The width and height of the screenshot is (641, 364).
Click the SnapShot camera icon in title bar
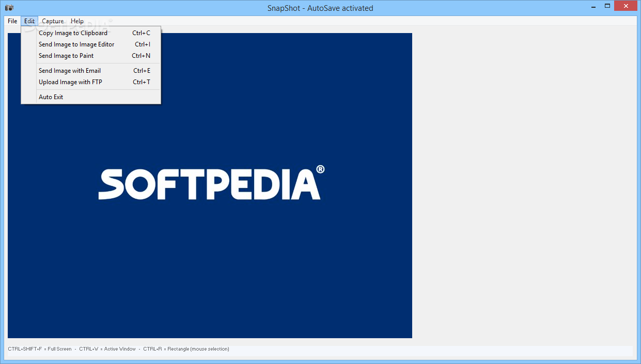pos(9,8)
